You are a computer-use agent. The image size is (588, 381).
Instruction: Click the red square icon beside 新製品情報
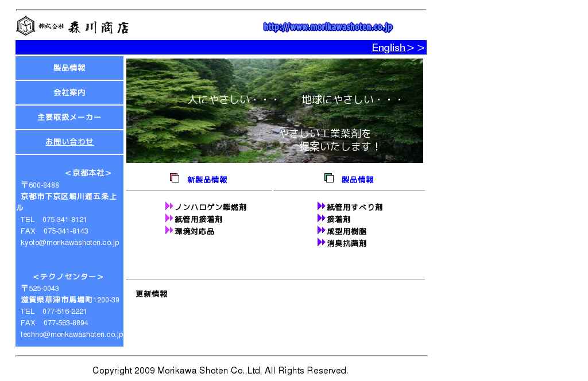pyautogui.click(x=175, y=178)
